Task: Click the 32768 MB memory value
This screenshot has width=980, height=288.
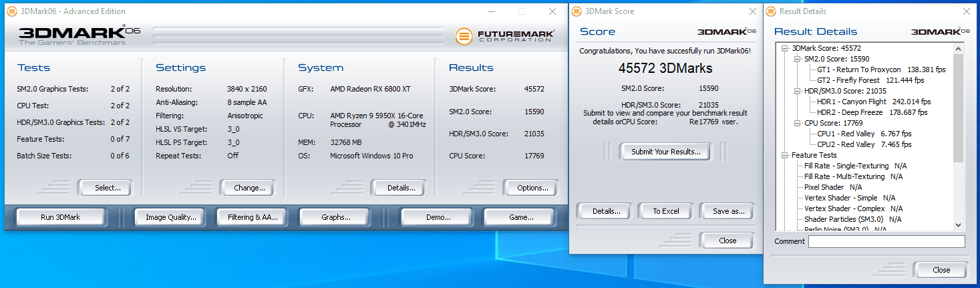Action: (347, 142)
